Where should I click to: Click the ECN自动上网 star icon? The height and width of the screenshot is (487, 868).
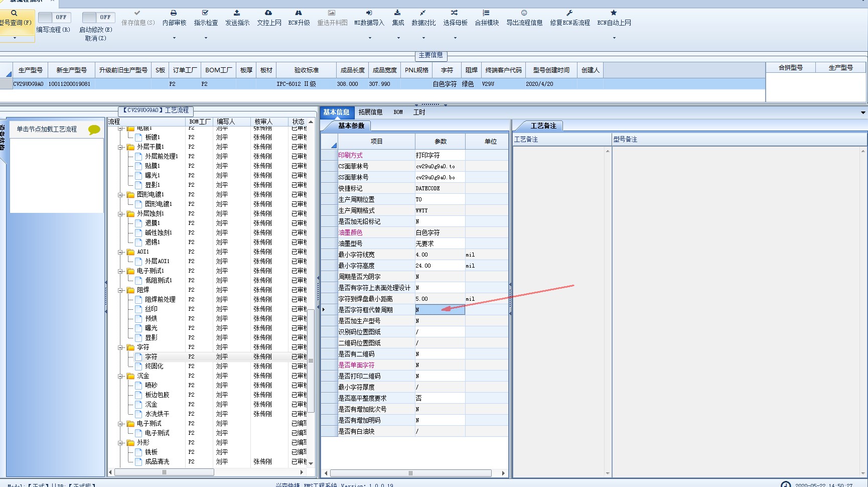(614, 13)
